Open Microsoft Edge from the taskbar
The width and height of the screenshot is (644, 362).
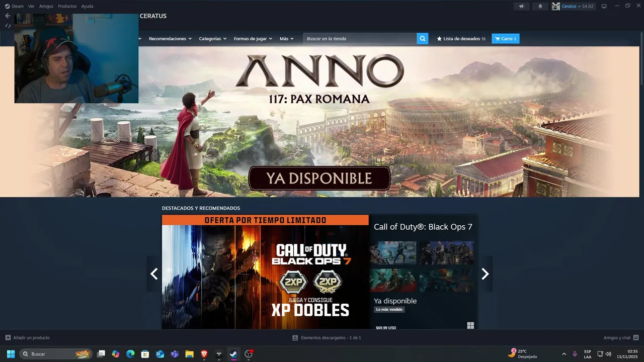(130, 354)
